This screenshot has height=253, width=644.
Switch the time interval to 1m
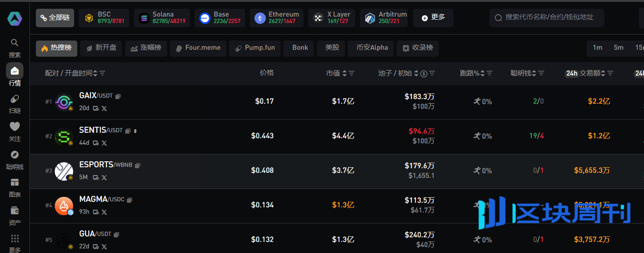point(598,47)
